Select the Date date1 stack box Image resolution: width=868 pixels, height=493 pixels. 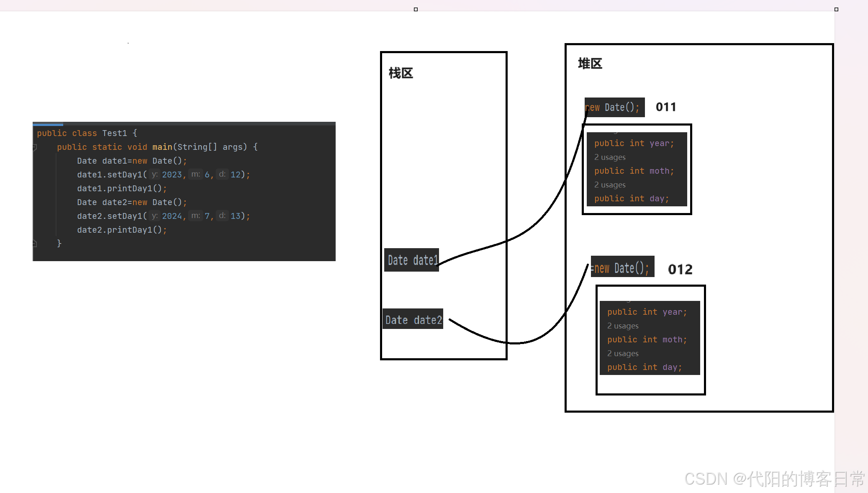pos(412,260)
